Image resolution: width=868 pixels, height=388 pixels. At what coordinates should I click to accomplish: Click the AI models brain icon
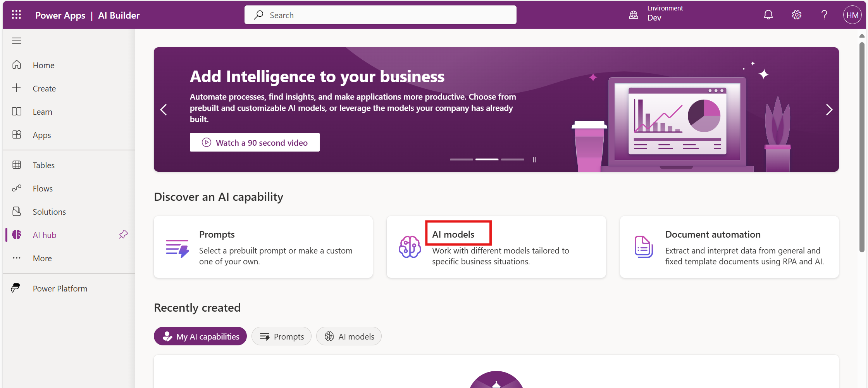pyautogui.click(x=410, y=247)
